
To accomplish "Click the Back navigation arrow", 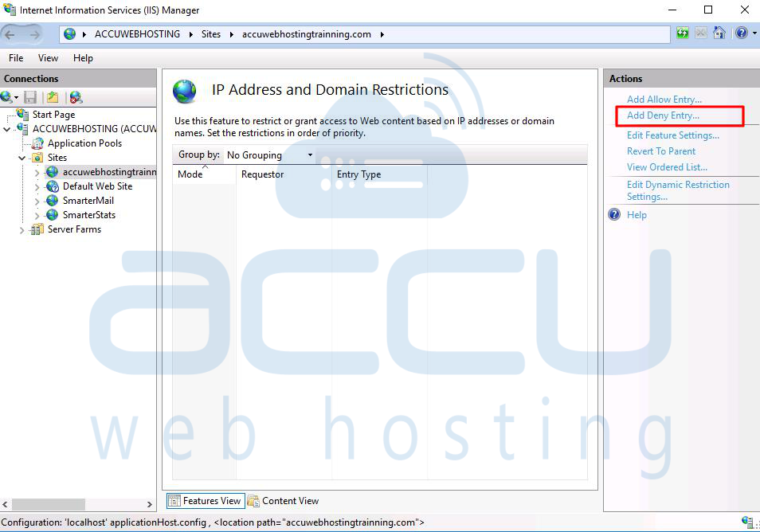I will [x=10, y=34].
